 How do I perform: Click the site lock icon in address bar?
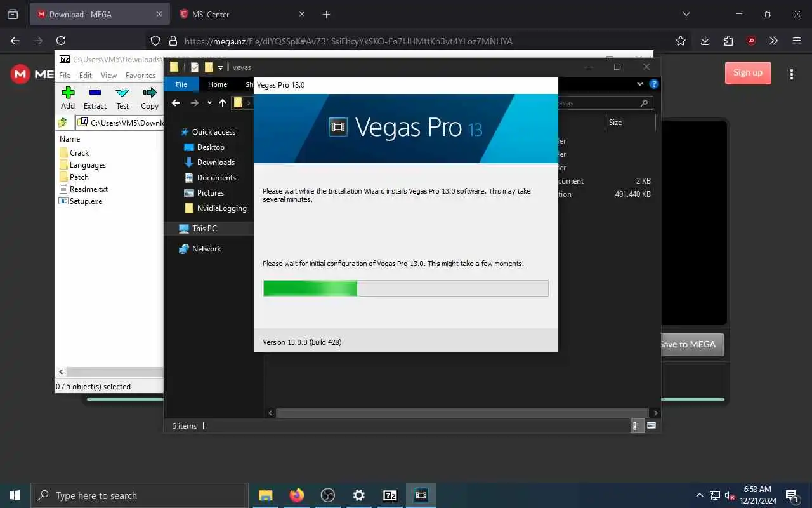pyautogui.click(x=173, y=41)
